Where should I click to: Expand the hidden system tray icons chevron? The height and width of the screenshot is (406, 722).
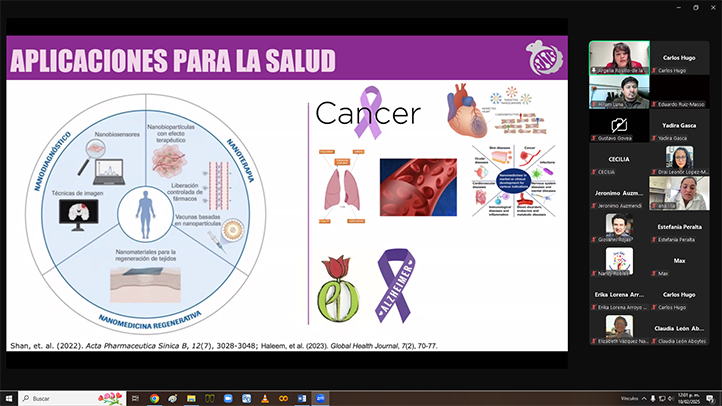click(x=644, y=399)
